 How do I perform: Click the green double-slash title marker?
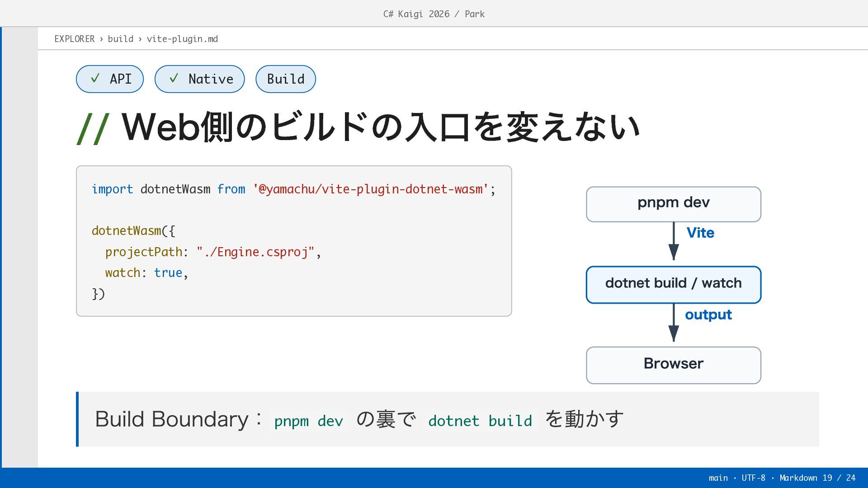click(93, 129)
